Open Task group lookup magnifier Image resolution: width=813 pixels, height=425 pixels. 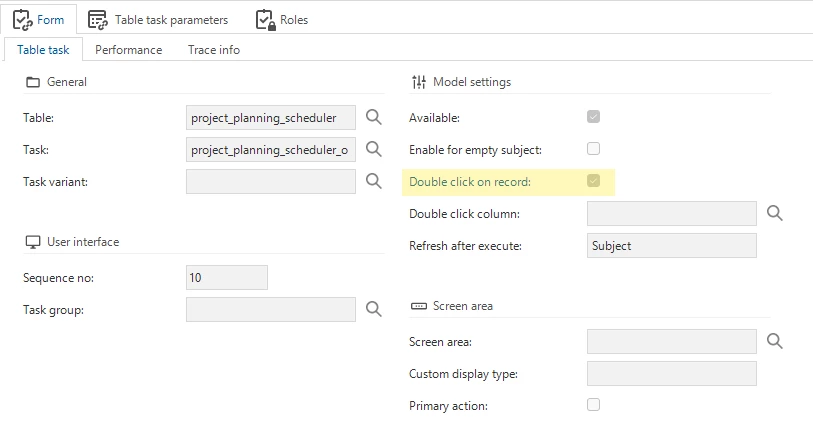click(373, 309)
